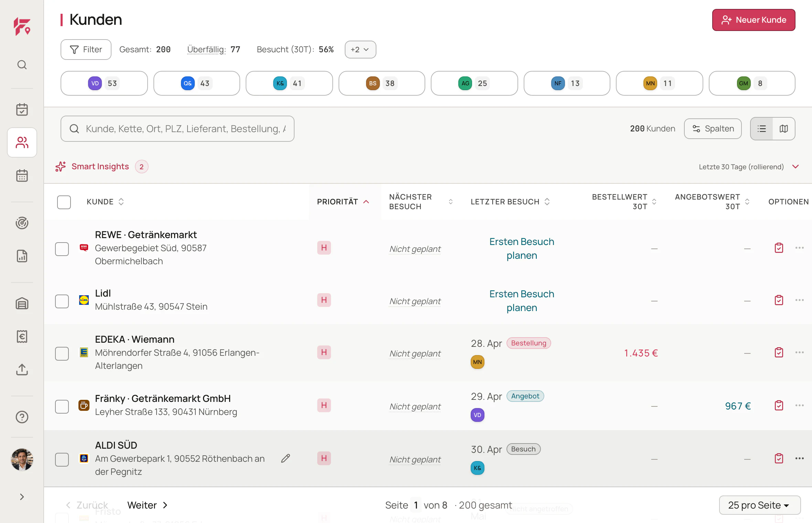Image resolution: width=812 pixels, height=523 pixels.
Task: Click the page number field
Action: point(416,505)
